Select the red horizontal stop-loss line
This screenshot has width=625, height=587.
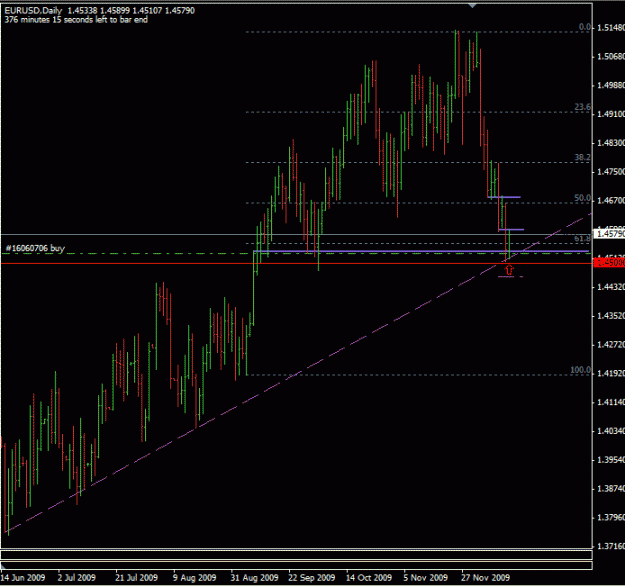click(296, 263)
